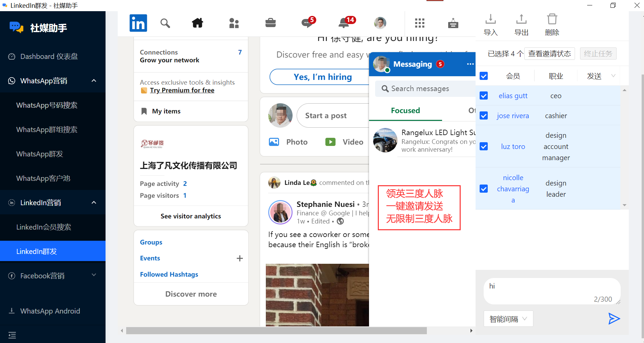The height and width of the screenshot is (343, 644).
Task: Open the Jobs briefcase icon
Action: pos(271,23)
